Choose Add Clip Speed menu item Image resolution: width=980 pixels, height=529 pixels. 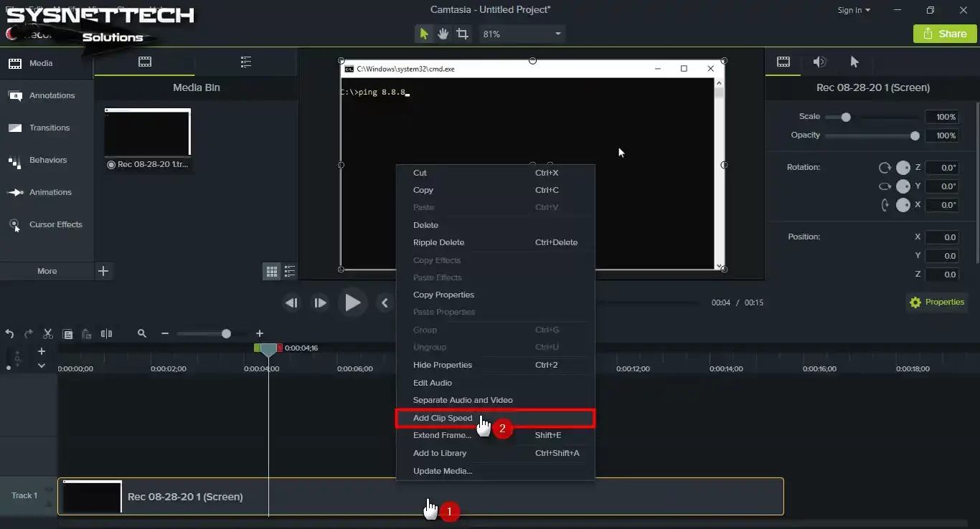pyautogui.click(x=495, y=418)
